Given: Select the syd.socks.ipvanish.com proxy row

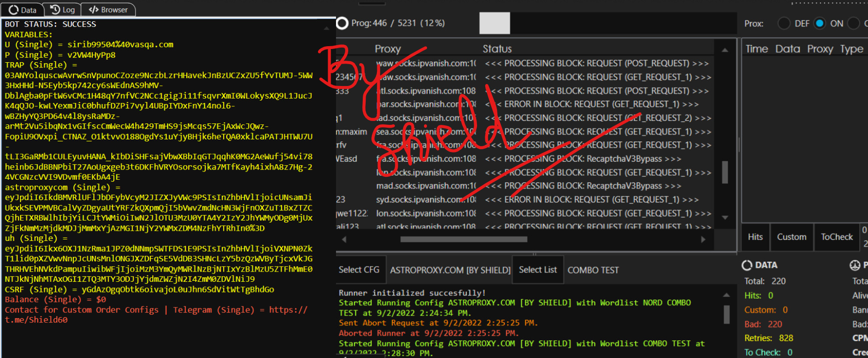Looking at the screenshot, I should pyautogui.click(x=525, y=200).
